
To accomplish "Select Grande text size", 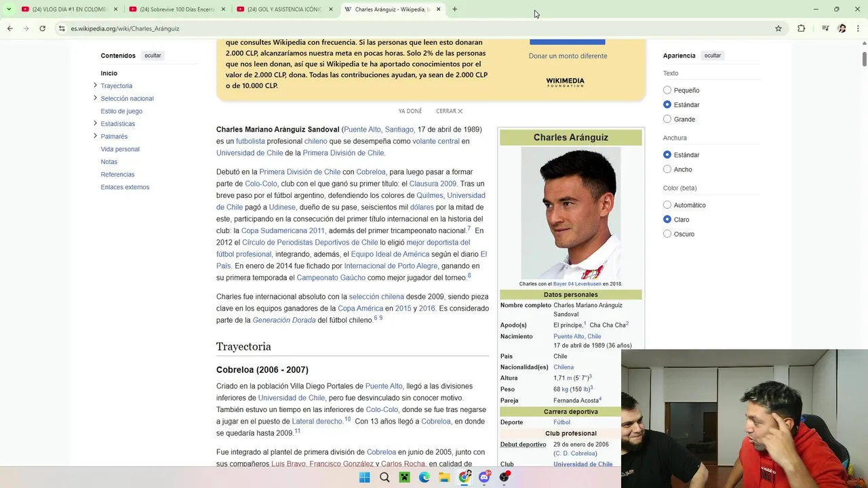I will (x=667, y=119).
